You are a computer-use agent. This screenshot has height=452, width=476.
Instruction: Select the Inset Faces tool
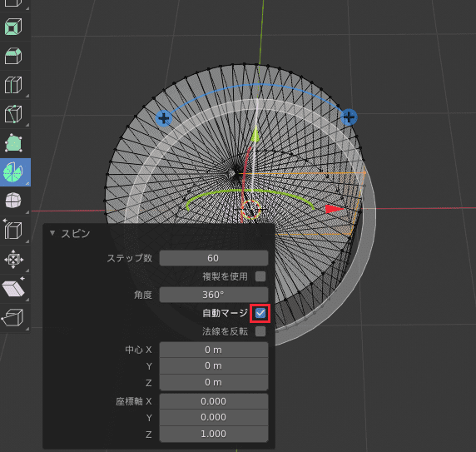point(14,27)
